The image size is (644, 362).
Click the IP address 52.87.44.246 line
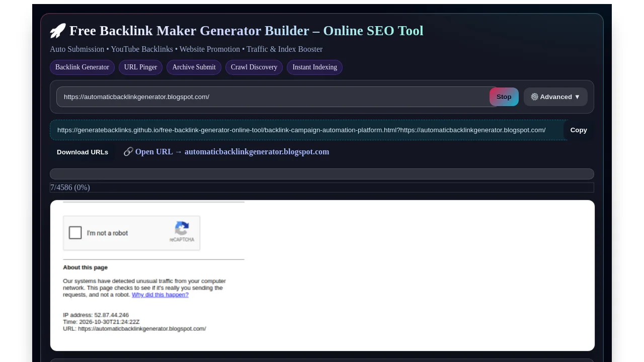click(x=96, y=315)
